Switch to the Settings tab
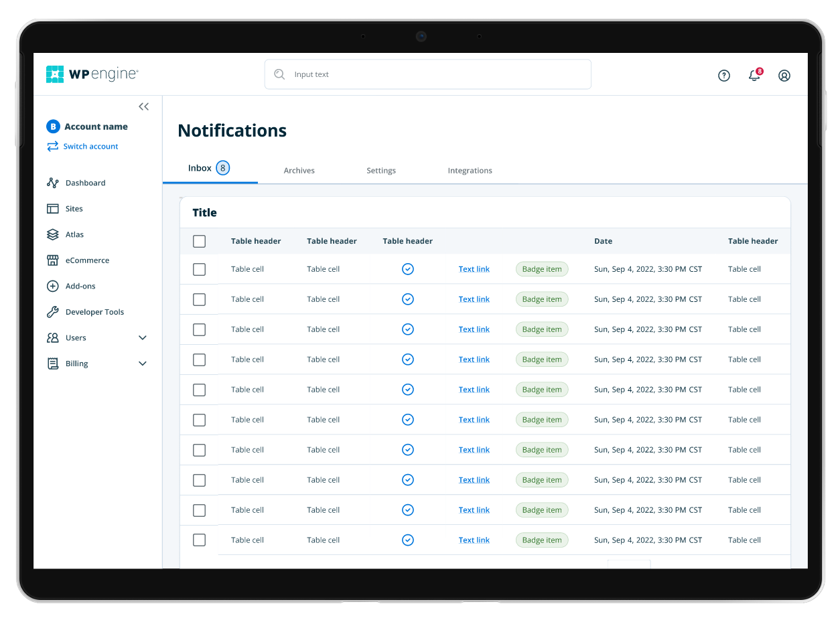840x626 pixels. coord(381,171)
